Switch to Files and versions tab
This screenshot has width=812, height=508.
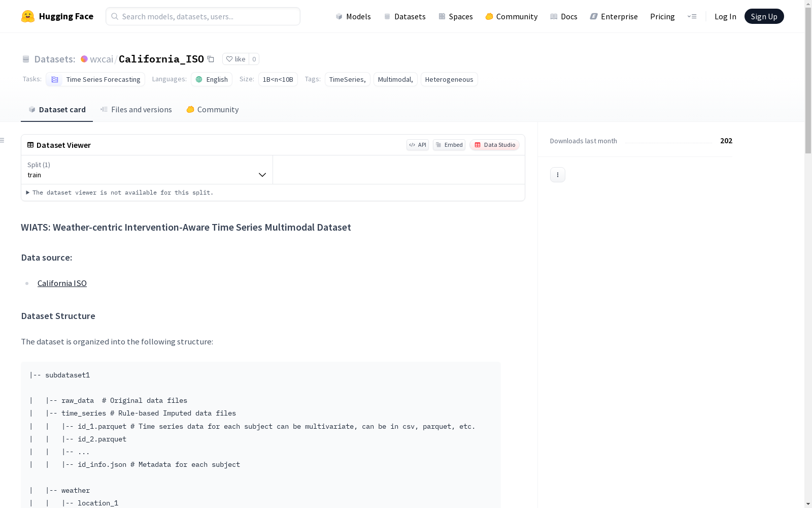tap(136, 109)
